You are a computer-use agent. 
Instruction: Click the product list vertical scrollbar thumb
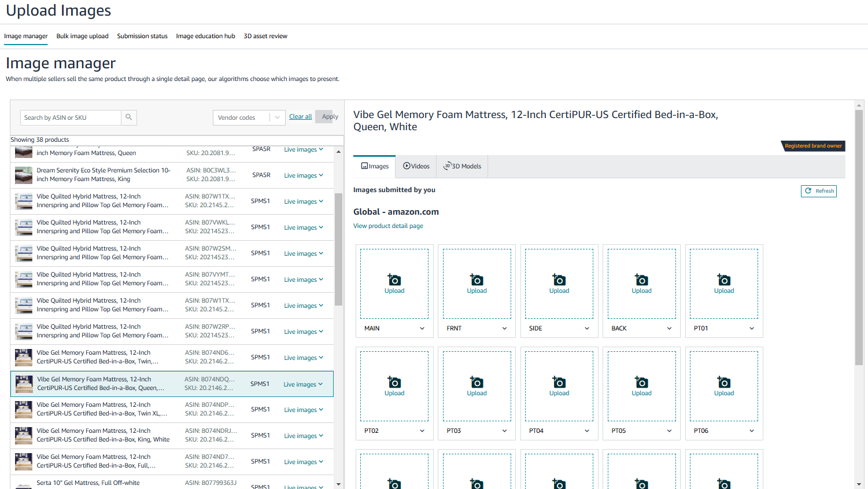click(x=339, y=249)
